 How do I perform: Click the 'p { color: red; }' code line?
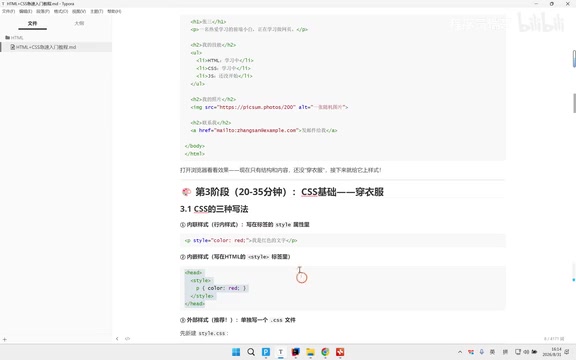click(221, 288)
